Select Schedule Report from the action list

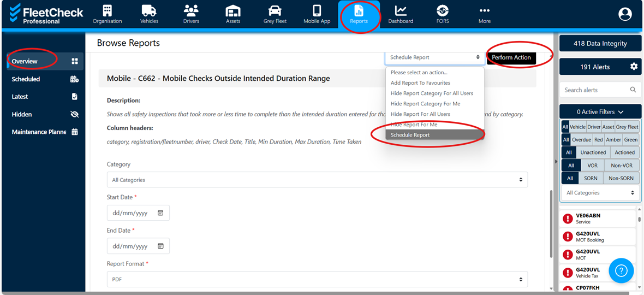tap(434, 135)
